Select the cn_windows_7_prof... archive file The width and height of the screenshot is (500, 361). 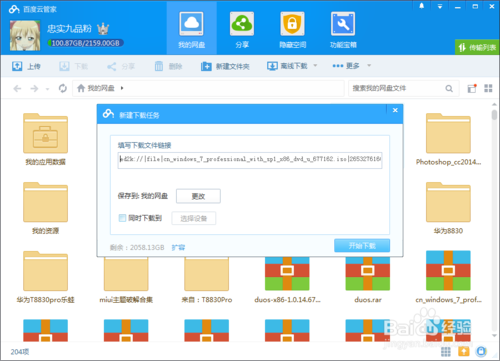click(448, 277)
